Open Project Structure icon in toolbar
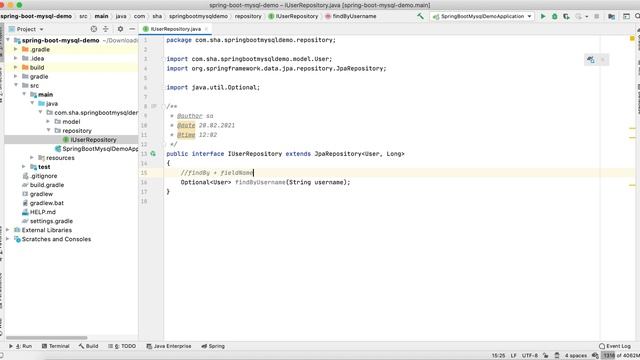The height and width of the screenshot is (360, 640). [611, 16]
